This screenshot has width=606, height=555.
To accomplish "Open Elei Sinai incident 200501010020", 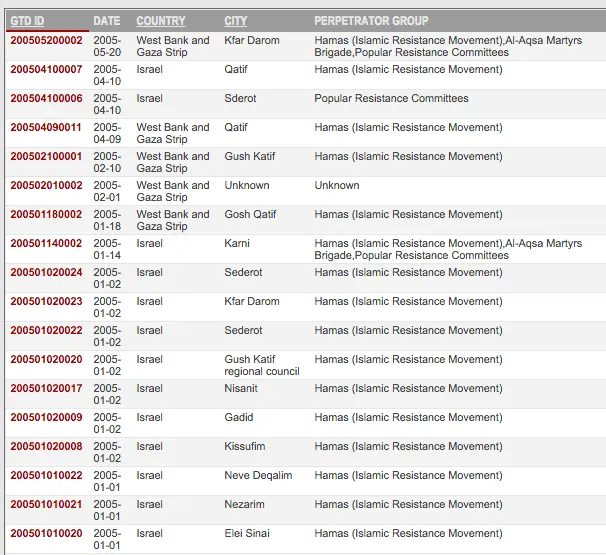I will coord(46,534).
